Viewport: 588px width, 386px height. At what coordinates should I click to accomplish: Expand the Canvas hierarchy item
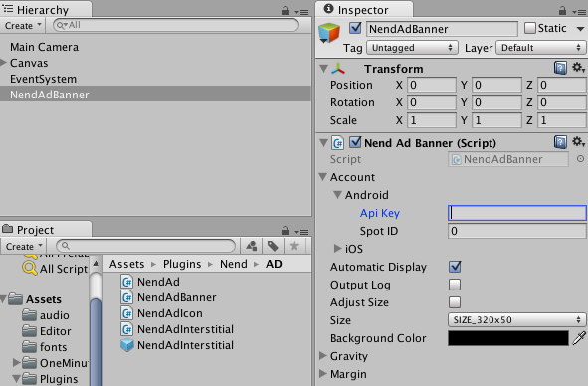[4, 63]
